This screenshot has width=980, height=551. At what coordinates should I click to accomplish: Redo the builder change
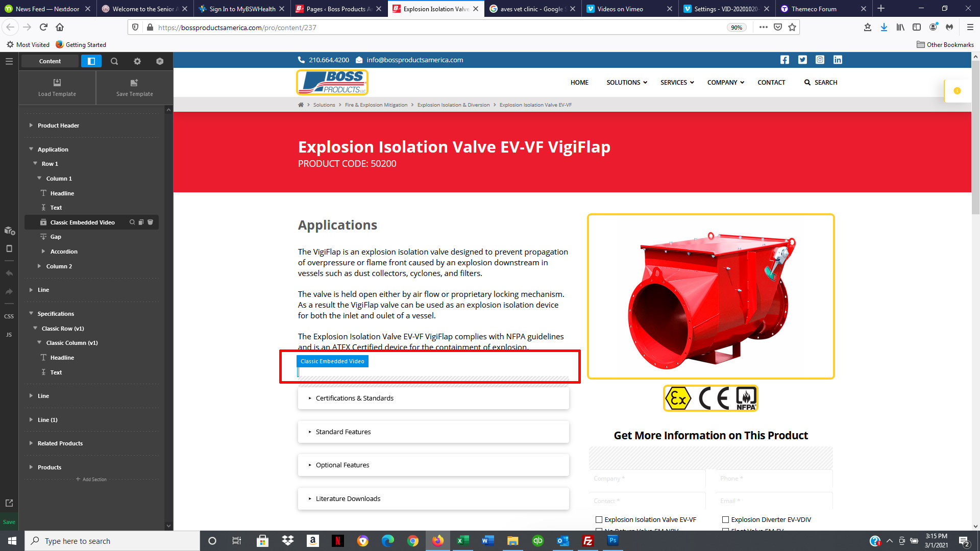9,292
